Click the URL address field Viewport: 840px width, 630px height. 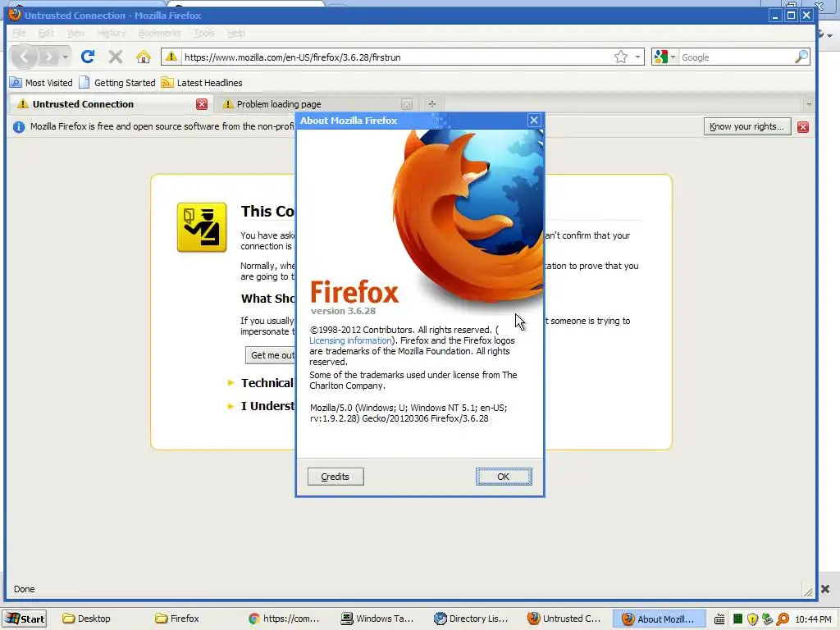tap(396, 57)
